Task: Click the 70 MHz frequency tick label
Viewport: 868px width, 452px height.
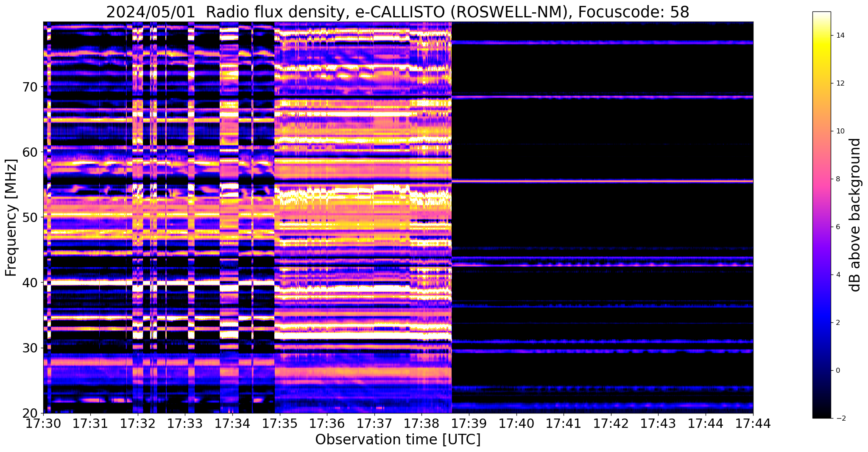Action: [31, 87]
